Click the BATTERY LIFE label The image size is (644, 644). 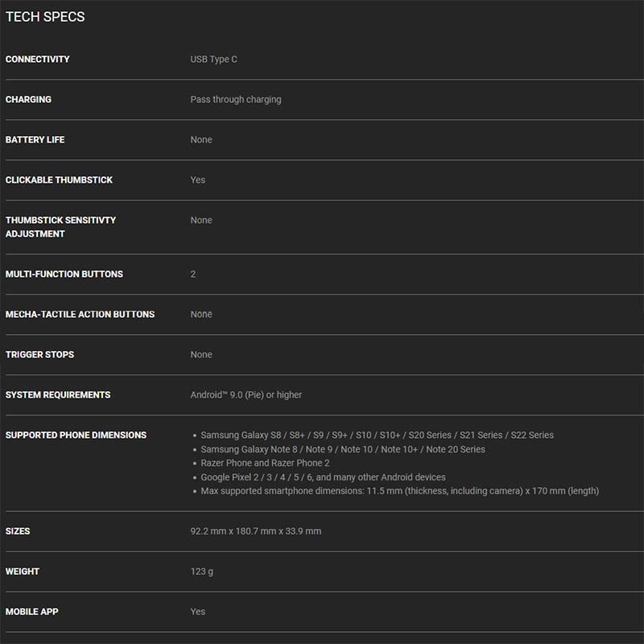click(x=35, y=140)
